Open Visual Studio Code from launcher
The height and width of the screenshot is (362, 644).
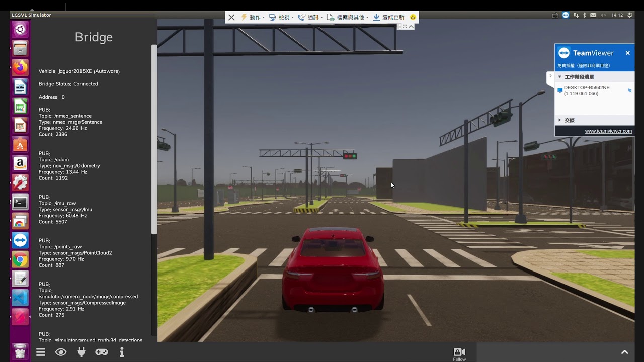[x=20, y=298]
